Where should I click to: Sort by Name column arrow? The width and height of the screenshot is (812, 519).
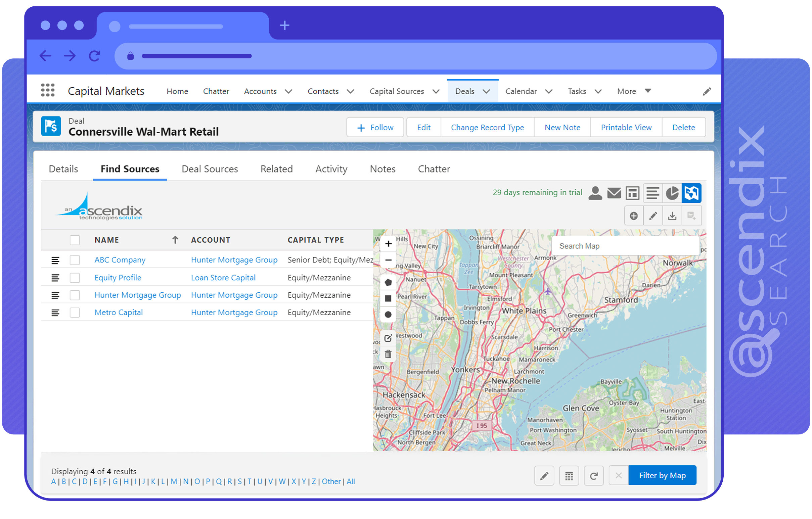pos(175,240)
